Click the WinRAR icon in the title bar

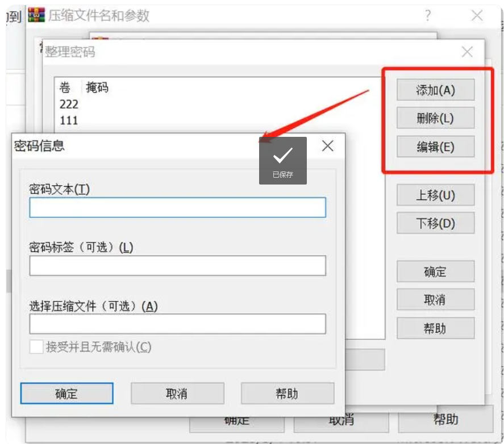[36, 15]
